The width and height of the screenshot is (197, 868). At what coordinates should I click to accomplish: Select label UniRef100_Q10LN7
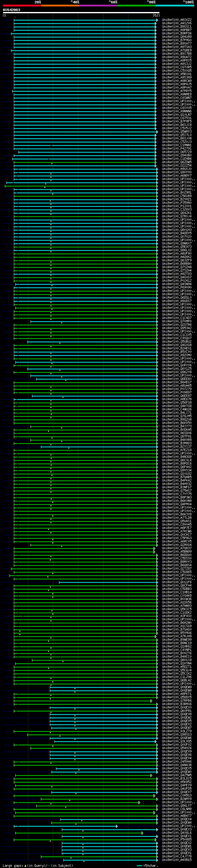(x=177, y=115)
